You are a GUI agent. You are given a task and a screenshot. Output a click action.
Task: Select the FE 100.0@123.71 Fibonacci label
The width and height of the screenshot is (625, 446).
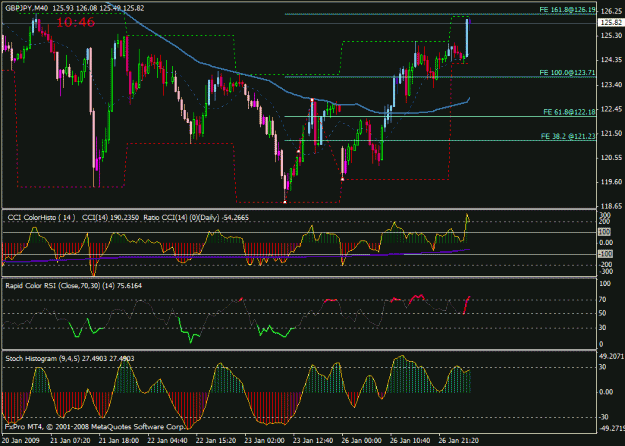click(x=567, y=73)
